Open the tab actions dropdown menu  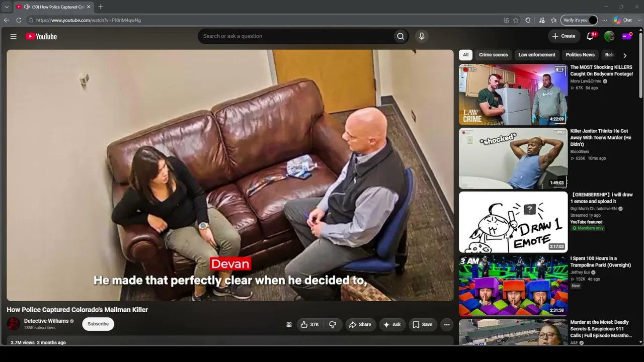tap(7, 7)
